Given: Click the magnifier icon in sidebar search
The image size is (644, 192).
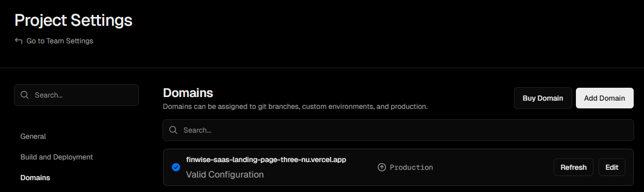Looking at the screenshot, I should tap(24, 95).
